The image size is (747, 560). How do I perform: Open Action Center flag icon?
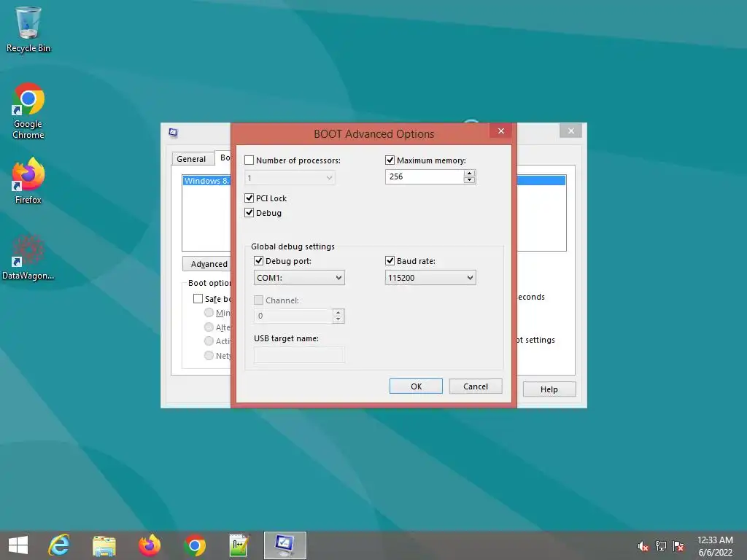(x=678, y=546)
